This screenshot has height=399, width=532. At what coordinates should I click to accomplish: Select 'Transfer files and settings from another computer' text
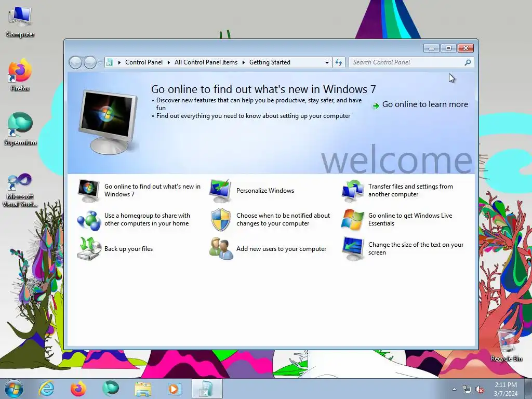click(410, 190)
